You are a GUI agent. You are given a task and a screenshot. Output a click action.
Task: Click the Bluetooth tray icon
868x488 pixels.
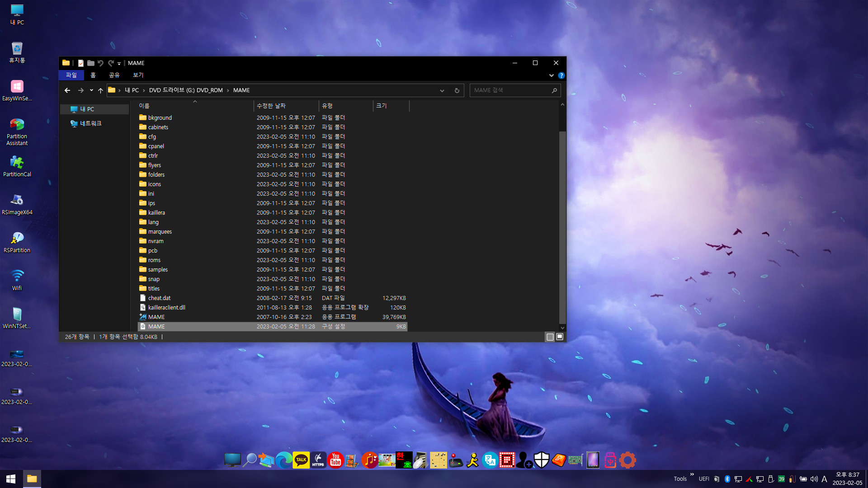click(x=727, y=479)
